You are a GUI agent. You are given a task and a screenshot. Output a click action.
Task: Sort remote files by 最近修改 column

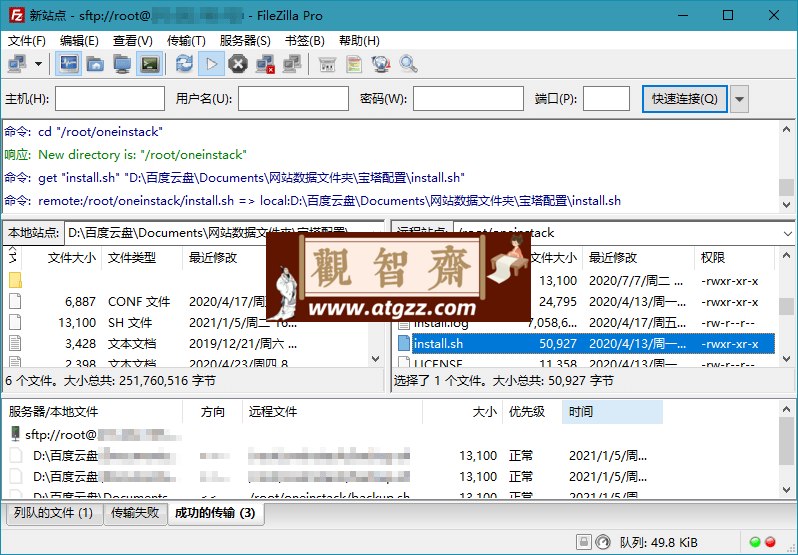(x=638, y=258)
